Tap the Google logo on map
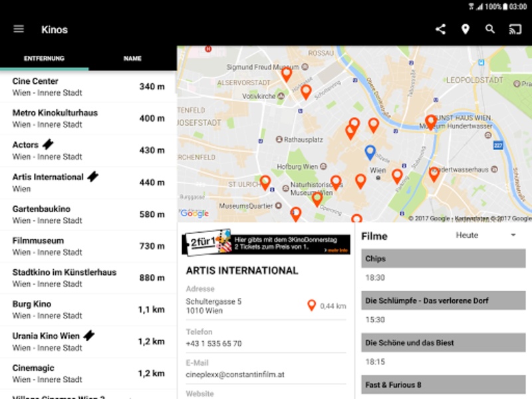The height and width of the screenshot is (399, 532). (194, 213)
